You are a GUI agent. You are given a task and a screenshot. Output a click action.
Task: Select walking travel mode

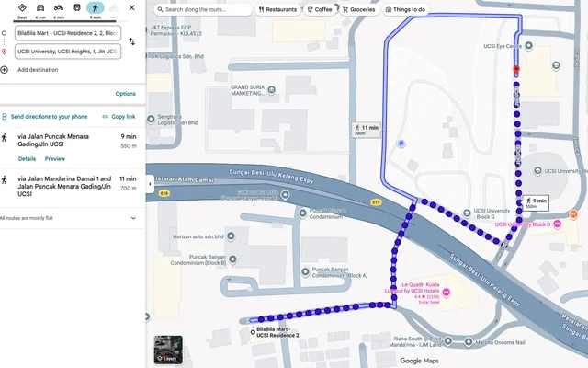point(96,8)
